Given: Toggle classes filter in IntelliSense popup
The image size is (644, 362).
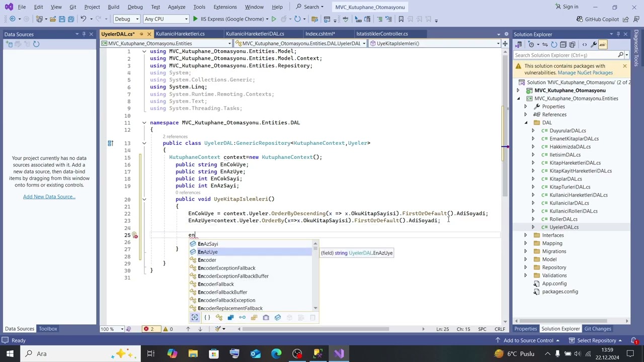Looking at the screenshot, I should [219, 318].
